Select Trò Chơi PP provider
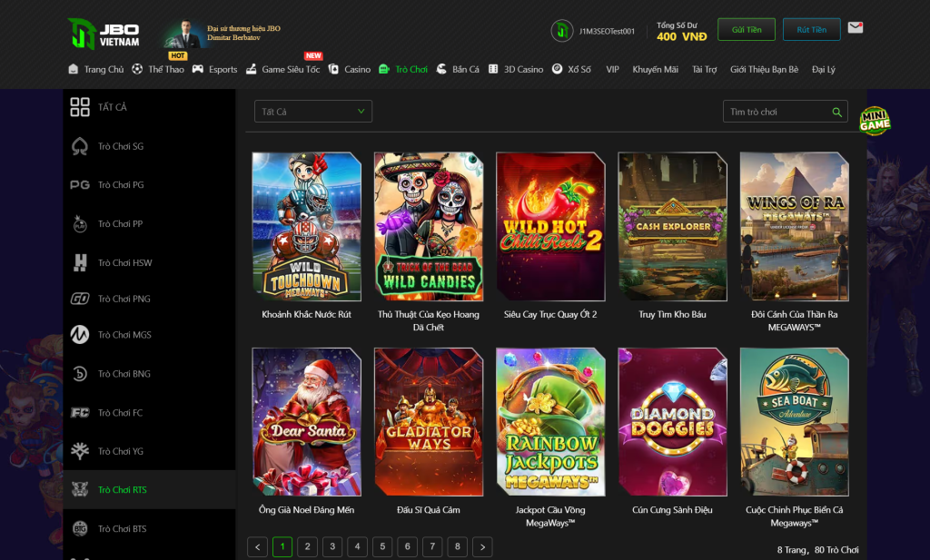The image size is (930, 560). pyautogui.click(x=150, y=224)
